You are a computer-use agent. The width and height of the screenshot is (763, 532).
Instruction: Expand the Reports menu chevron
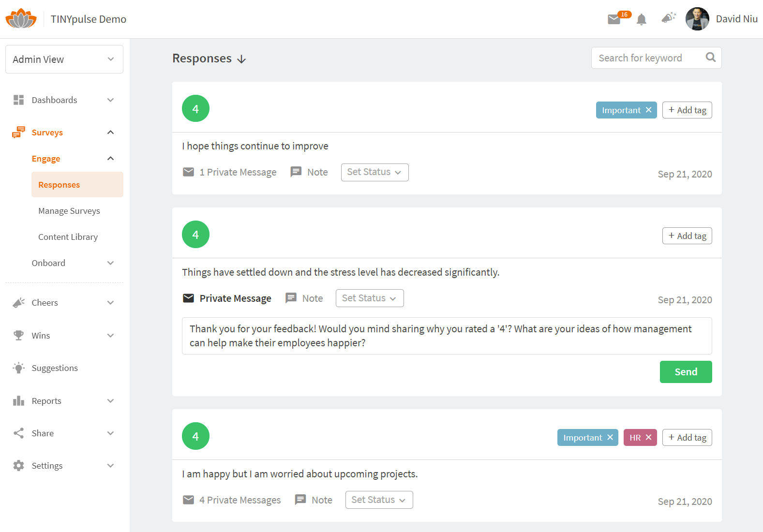pyautogui.click(x=110, y=400)
